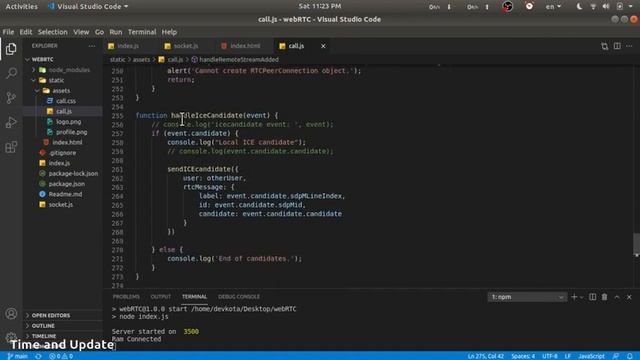Close the terminal panel
The width and height of the screenshot is (640, 360).
tap(629, 297)
